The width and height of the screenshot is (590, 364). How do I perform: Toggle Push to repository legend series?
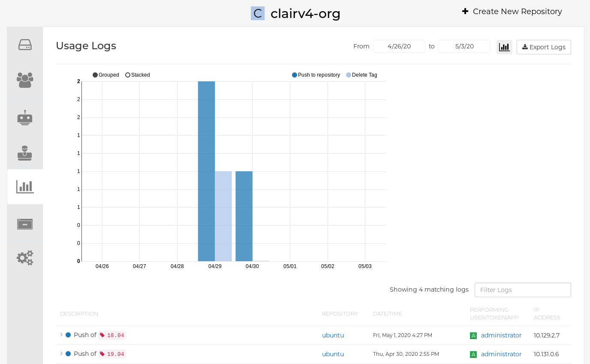point(316,75)
